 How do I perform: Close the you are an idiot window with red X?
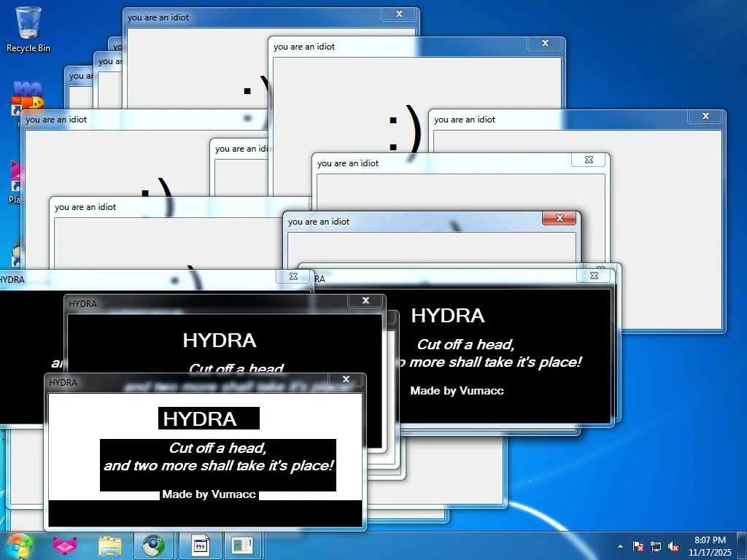(560, 218)
